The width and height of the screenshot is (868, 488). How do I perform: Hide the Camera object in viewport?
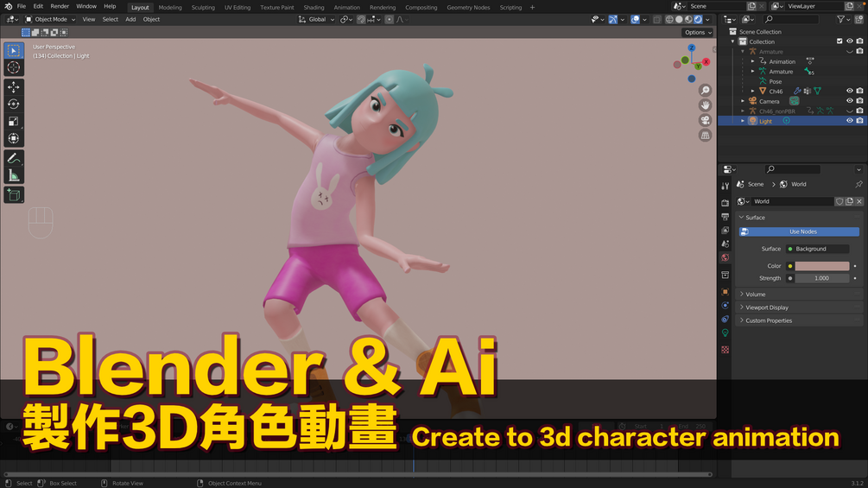(850, 101)
